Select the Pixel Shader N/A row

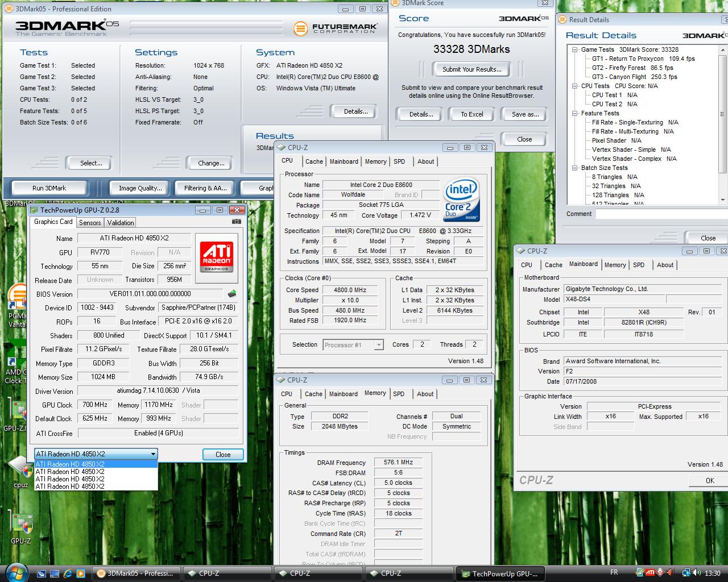(617, 140)
